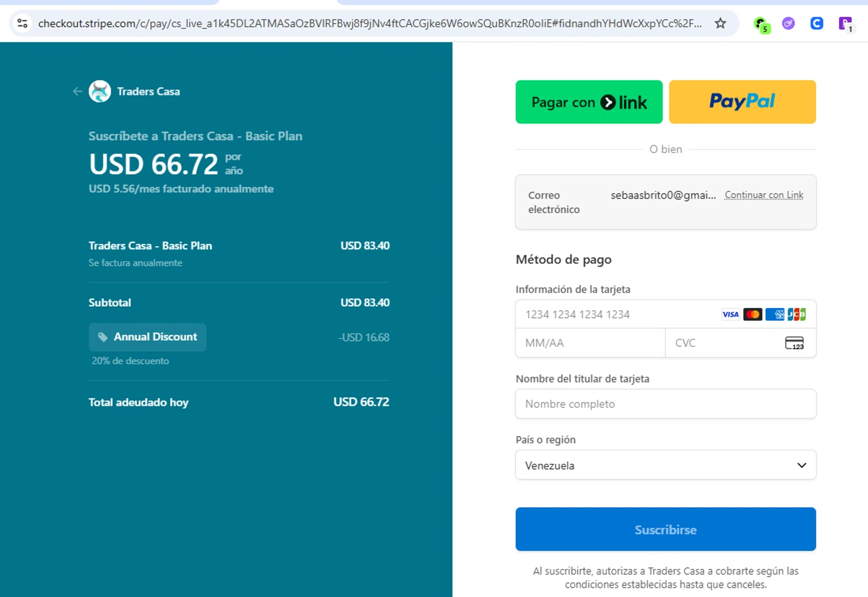The height and width of the screenshot is (597, 868).
Task: Focus the Nombre completo field
Action: 665,404
